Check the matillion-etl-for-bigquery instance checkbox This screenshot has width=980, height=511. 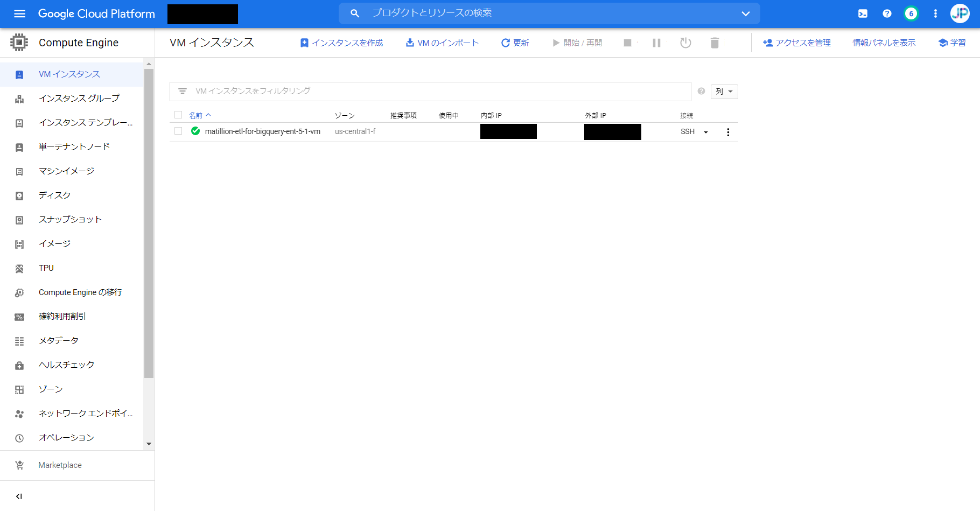tap(178, 131)
